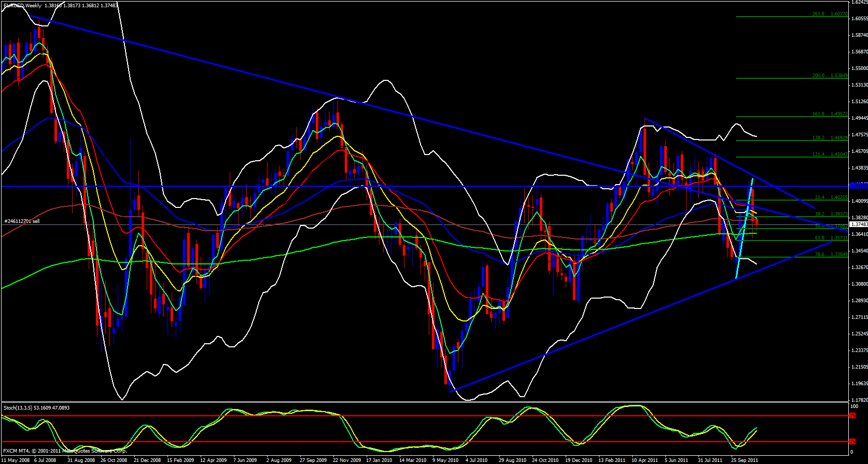This screenshot has height=464, width=868.
Task: Click the 17 Jan 2010 date label
Action: coord(379,460)
